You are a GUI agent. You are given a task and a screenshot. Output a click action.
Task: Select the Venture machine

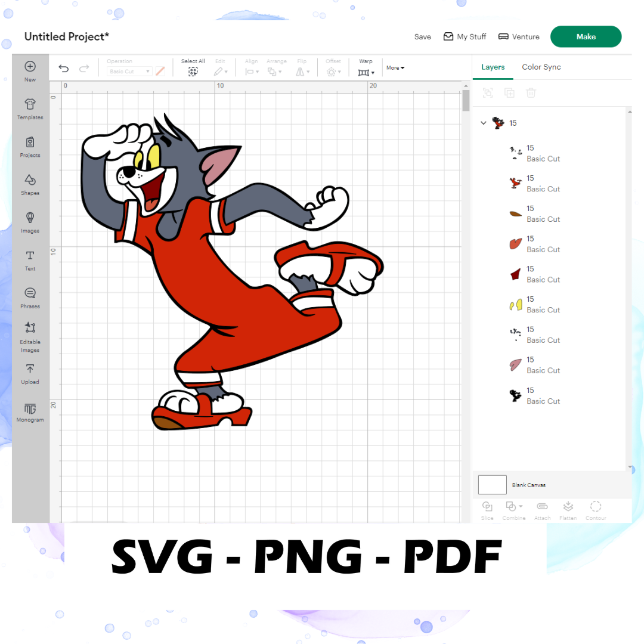519,36
